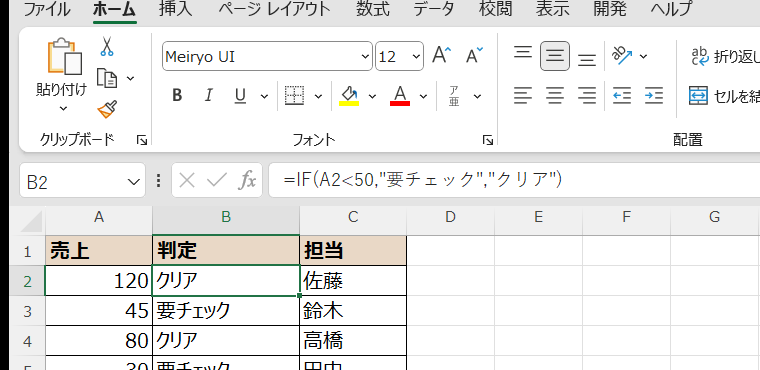
Task: Open the Orientation dropdown arrow
Action: (x=643, y=56)
